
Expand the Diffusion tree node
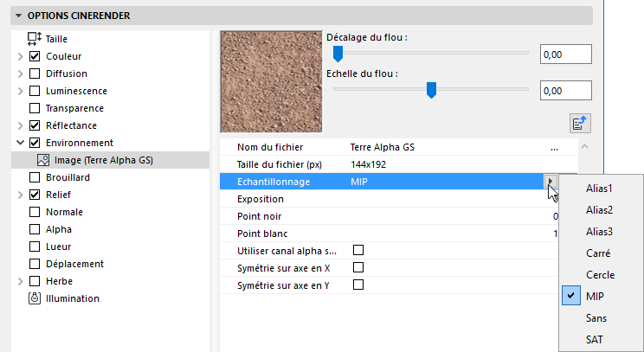[x=20, y=74]
